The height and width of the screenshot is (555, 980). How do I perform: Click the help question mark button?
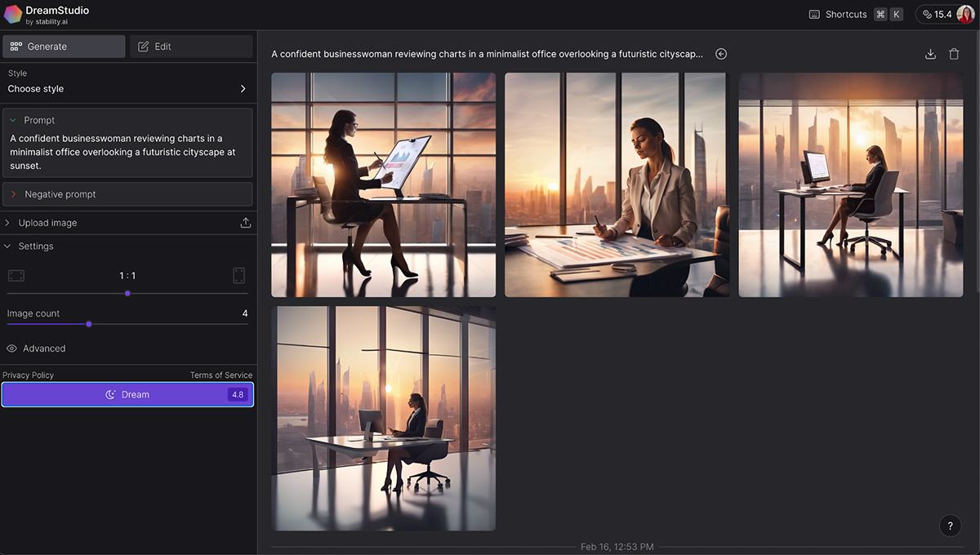tap(949, 526)
